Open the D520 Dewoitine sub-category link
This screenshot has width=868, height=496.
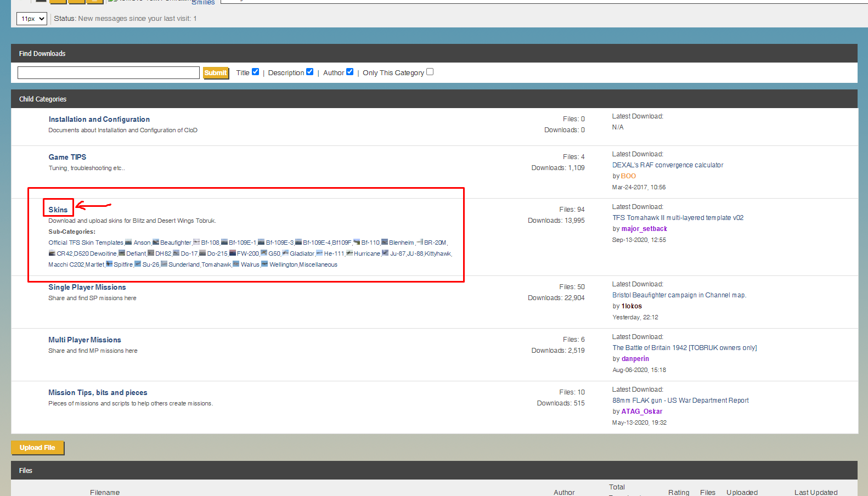[95, 253]
